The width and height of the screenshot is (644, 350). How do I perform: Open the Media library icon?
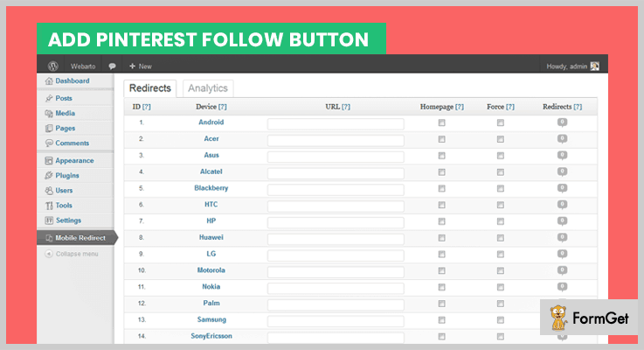point(48,114)
